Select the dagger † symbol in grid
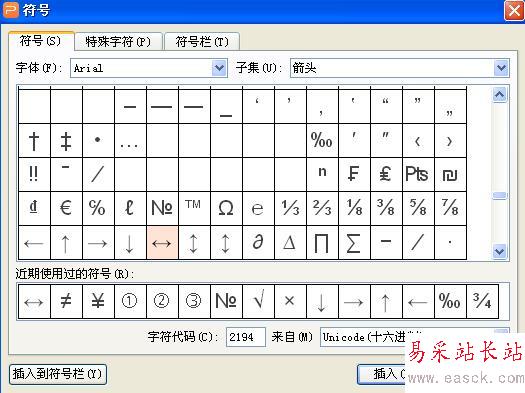Viewport: 525px width, 393px height. (x=34, y=141)
